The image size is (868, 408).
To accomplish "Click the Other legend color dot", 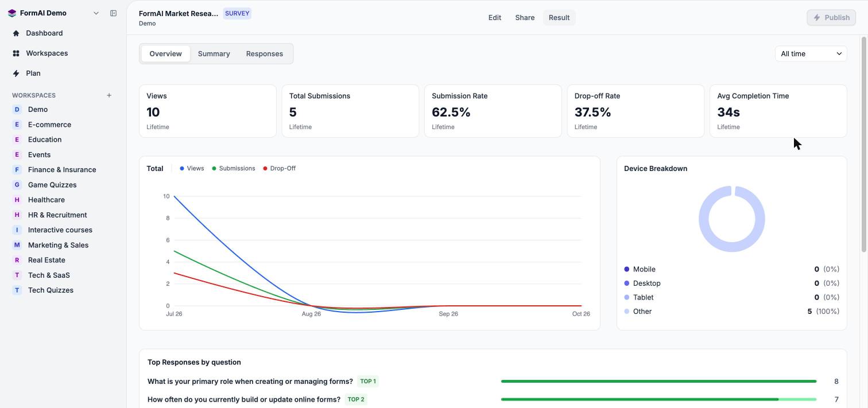I will pos(627,312).
